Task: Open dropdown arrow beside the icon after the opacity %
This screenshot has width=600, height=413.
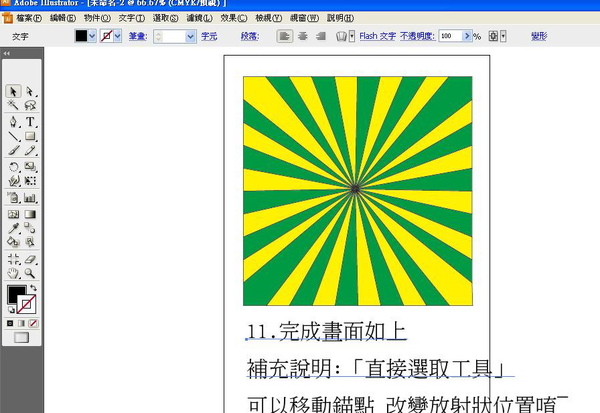Action: tap(503, 36)
